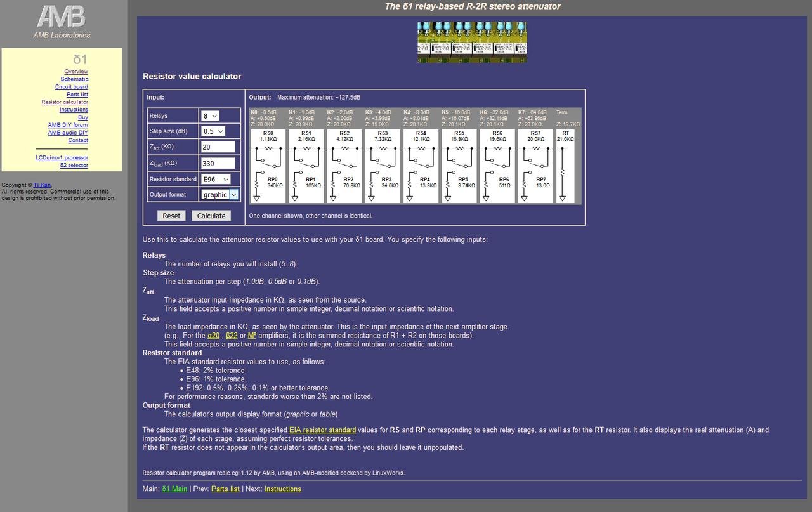Click the RS3 relay stage diagram
Screen dimensions: 812x512
[x=383, y=166]
